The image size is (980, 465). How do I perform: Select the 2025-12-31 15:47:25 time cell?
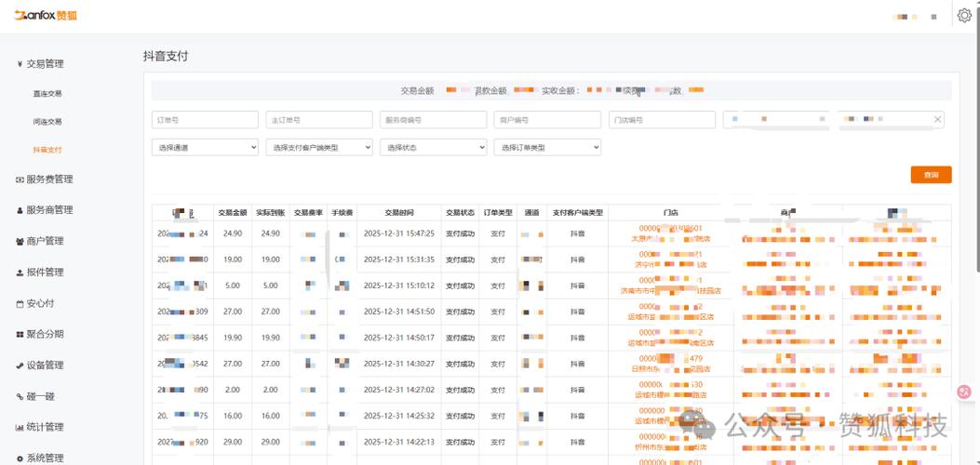coord(398,233)
